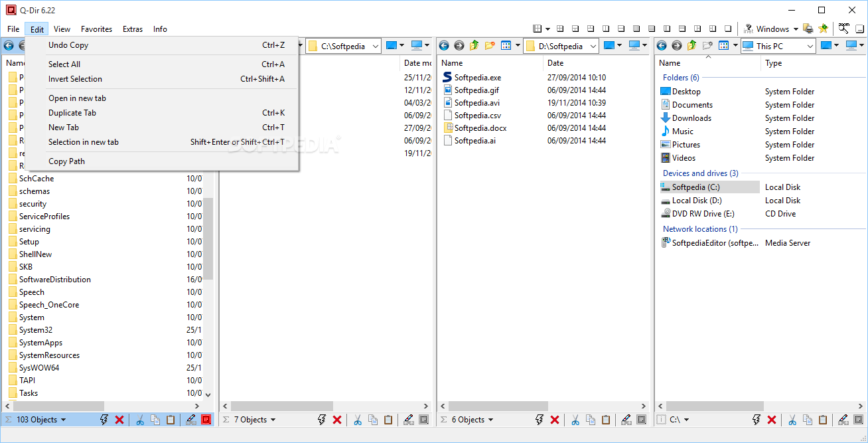
Task: Open the 6 Objects dropdown
Action: point(490,420)
